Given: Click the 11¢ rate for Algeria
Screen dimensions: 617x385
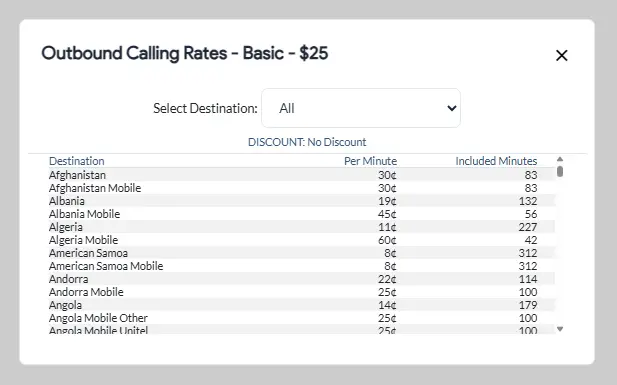Looking at the screenshot, I should tap(387, 227).
